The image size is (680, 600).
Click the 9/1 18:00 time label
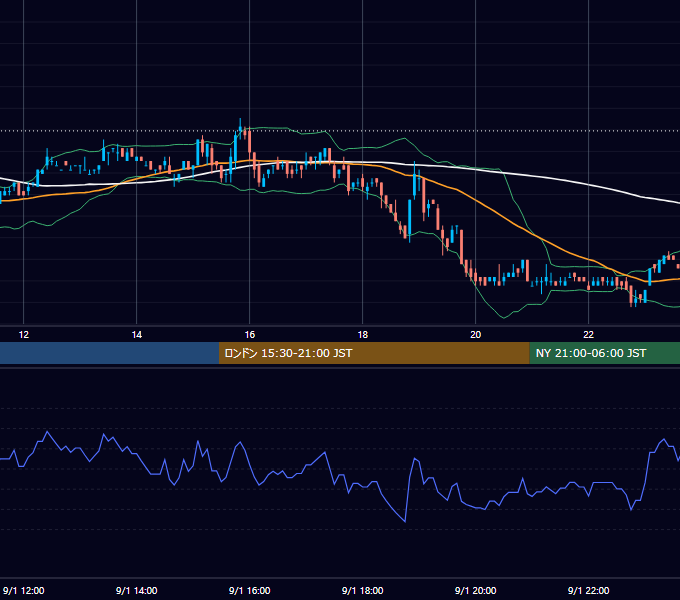(363, 590)
